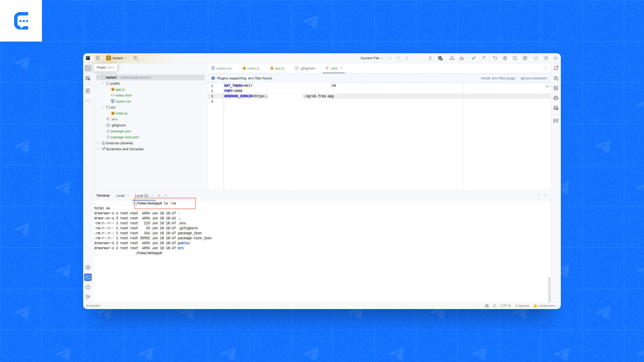Image resolution: width=644 pixels, height=362 pixels.
Task: Select the Local terminal tab
Action: click(x=120, y=196)
